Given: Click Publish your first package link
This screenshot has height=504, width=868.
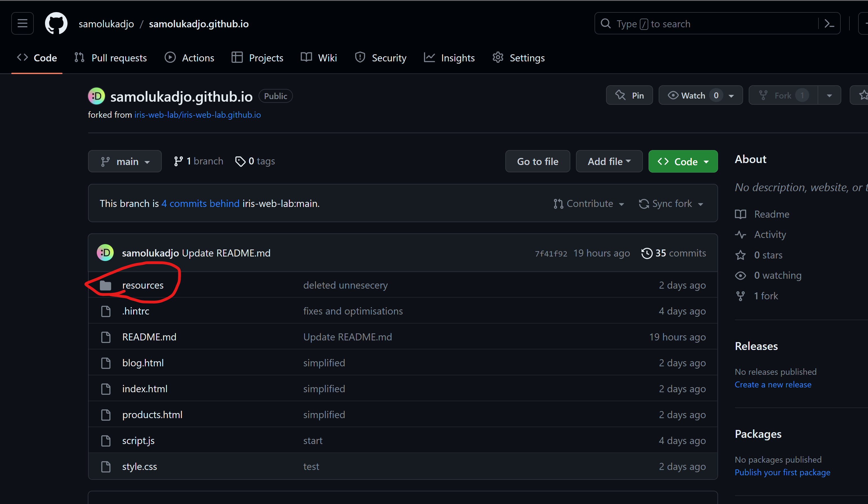Looking at the screenshot, I should [782, 472].
